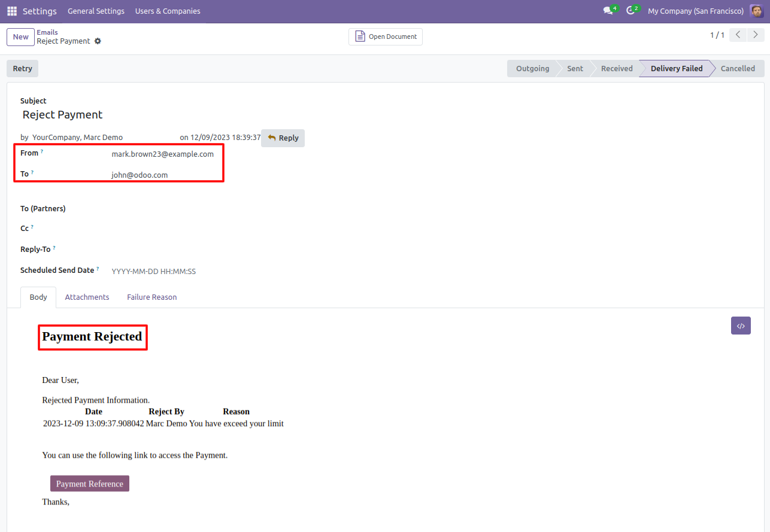Click the Reply button
This screenshot has width=770, height=532.
point(283,138)
